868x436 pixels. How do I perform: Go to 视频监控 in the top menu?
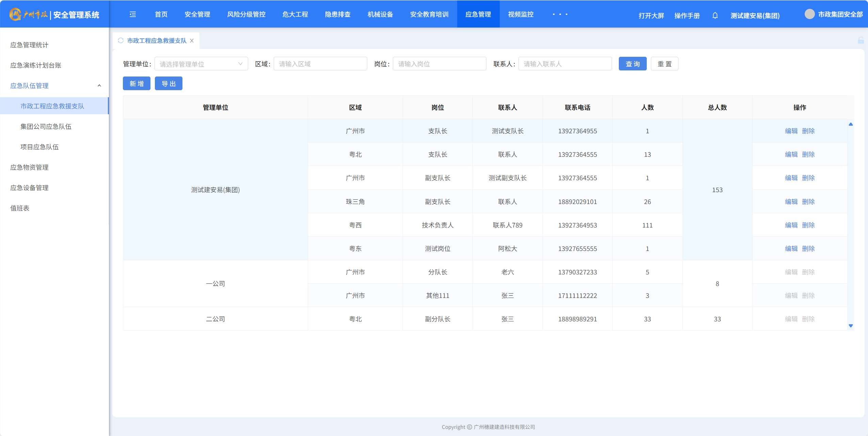pyautogui.click(x=520, y=14)
